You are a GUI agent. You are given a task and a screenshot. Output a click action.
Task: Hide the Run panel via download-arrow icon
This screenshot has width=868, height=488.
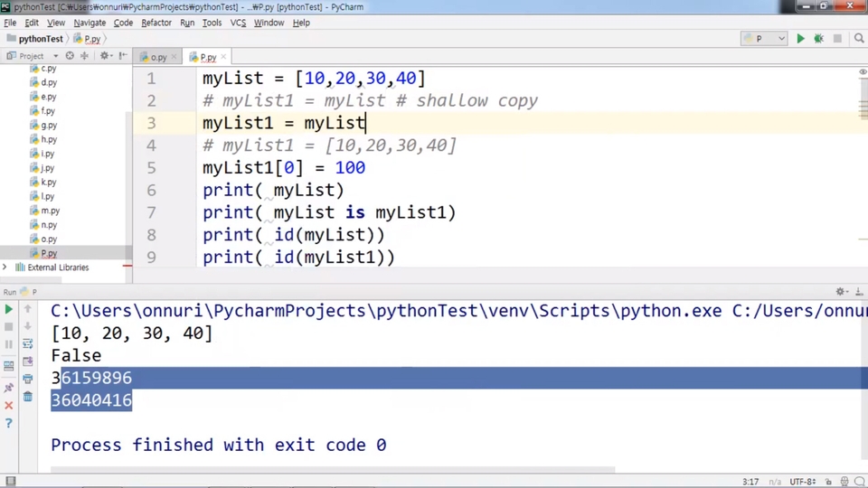point(859,292)
